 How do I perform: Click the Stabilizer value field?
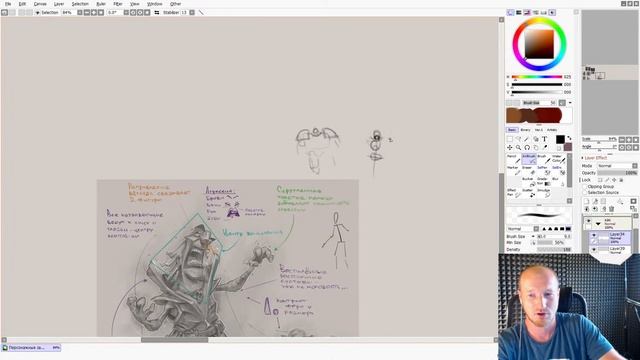(184, 13)
